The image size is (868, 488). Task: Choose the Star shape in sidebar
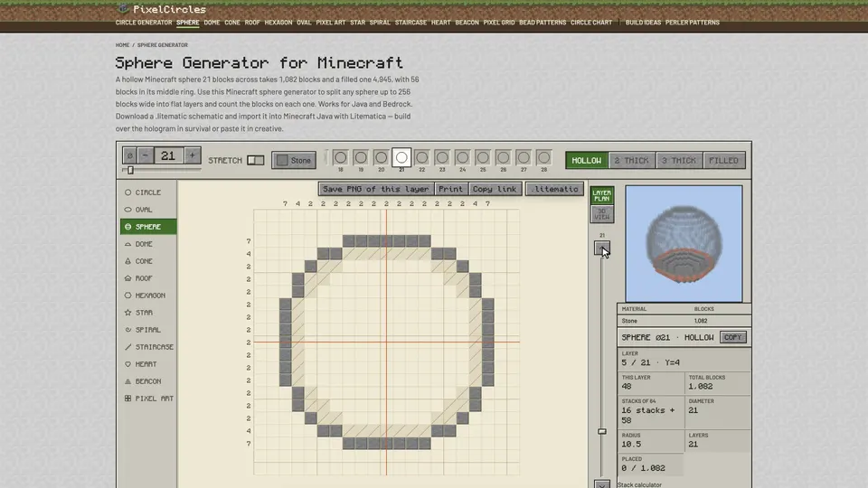click(148, 312)
